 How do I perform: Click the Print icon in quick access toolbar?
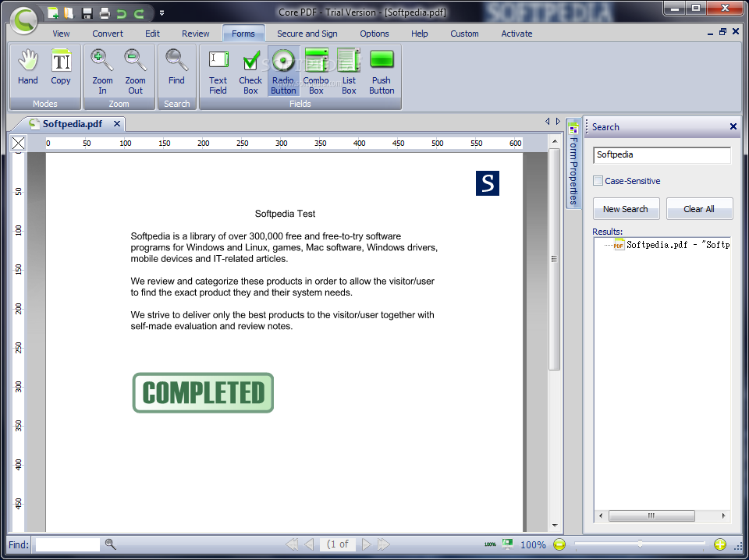click(x=105, y=13)
